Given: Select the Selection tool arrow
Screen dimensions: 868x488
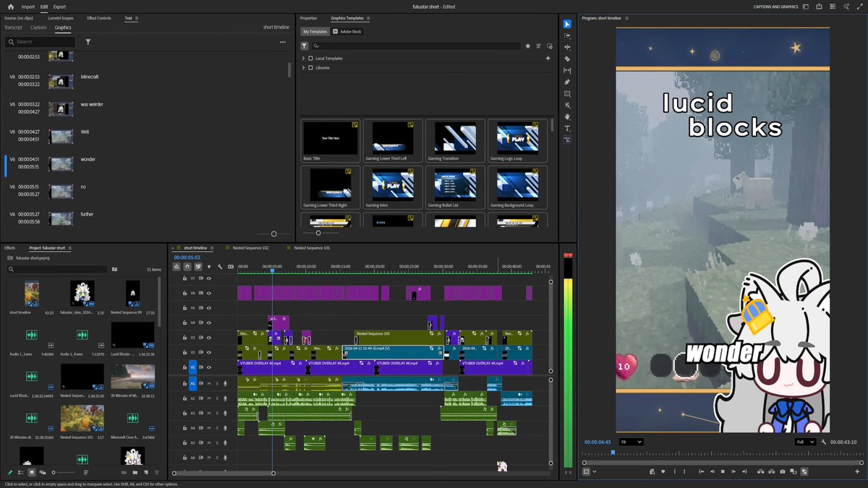Looking at the screenshot, I should click(x=567, y=24).
